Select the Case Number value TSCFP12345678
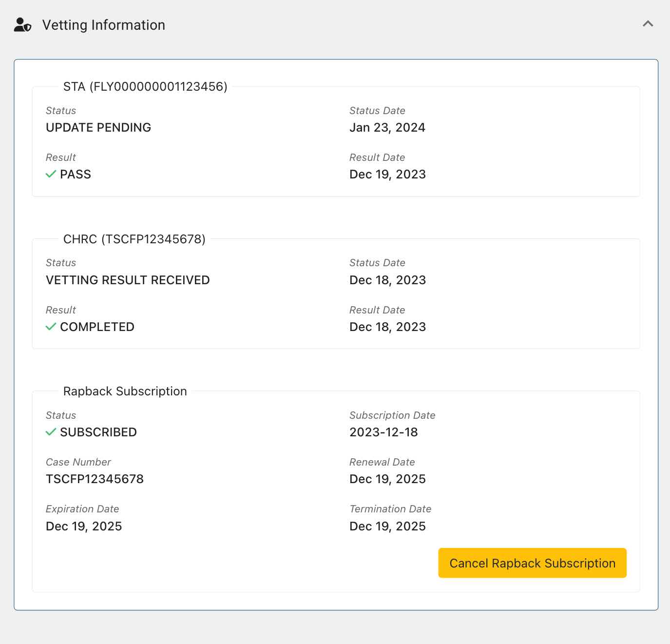This screenshot has width=670, height=644. click(x=95, y=479)
